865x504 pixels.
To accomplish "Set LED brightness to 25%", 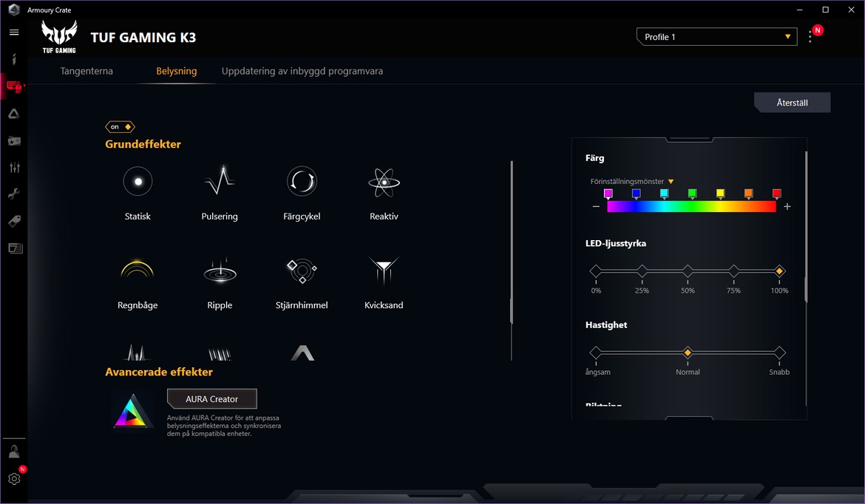I will tap(642, 270).
